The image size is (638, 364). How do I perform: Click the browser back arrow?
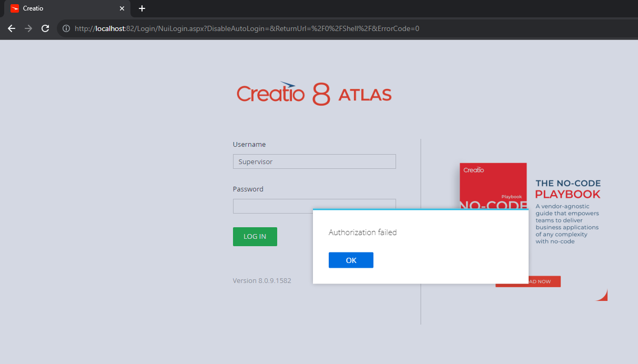click(12, 28)
